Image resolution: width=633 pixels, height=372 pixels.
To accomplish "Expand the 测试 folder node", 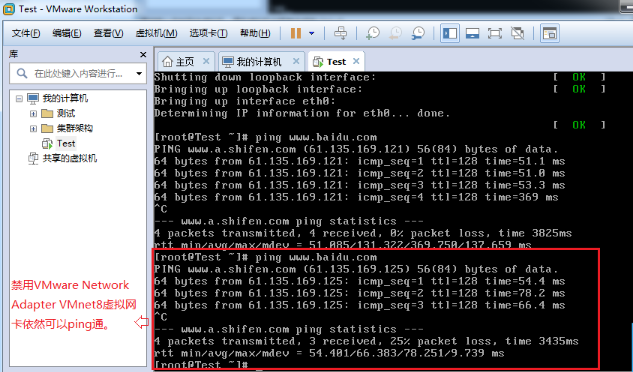I will pyautogui.click(x=34, y=113).
